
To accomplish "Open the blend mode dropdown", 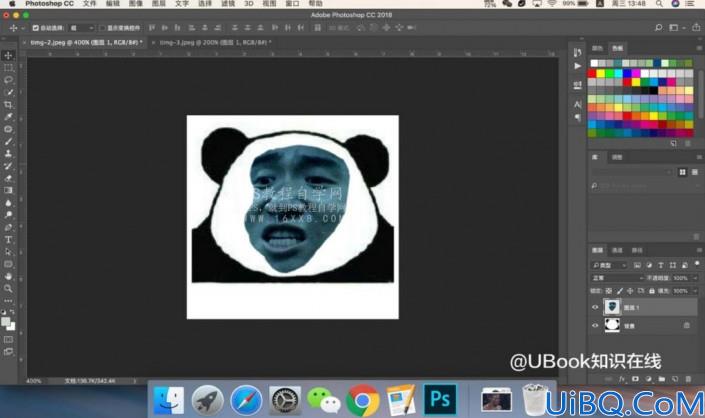I will tap(618, 278).
